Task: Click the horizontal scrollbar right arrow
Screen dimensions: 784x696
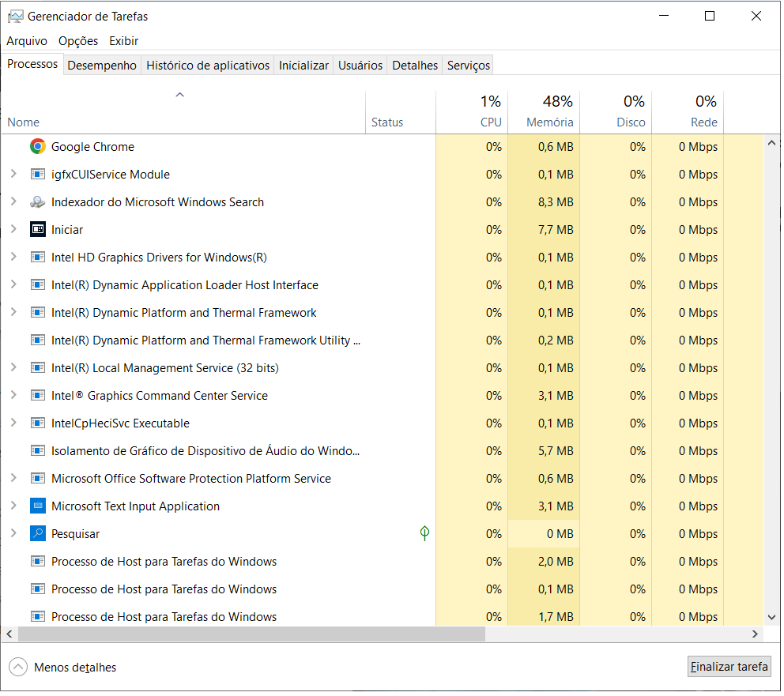Action: coord(755,634)
